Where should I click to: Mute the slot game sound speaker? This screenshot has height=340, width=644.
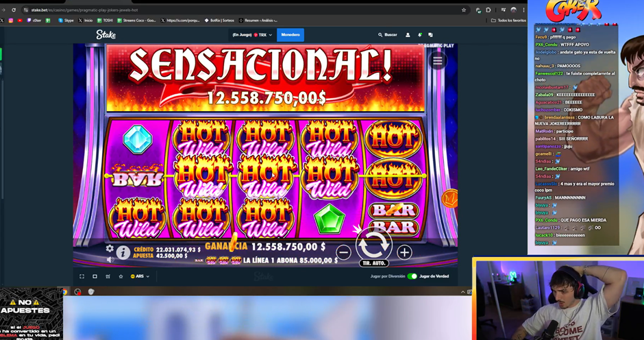pos(110,259)
